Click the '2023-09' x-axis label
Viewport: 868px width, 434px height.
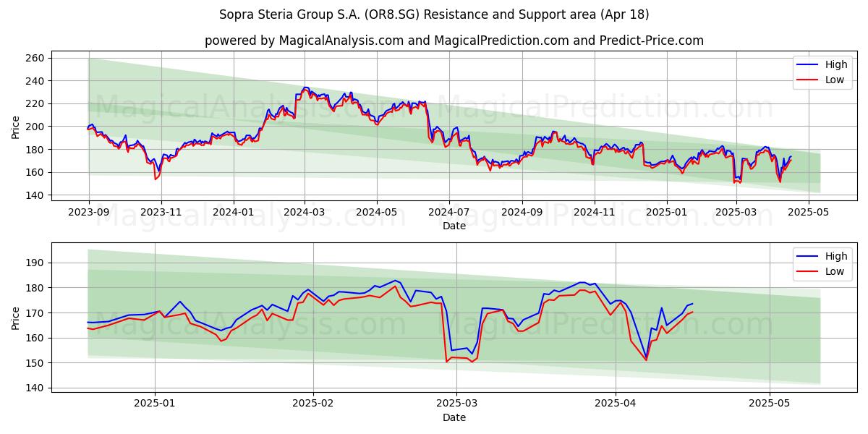pos(89,213)
